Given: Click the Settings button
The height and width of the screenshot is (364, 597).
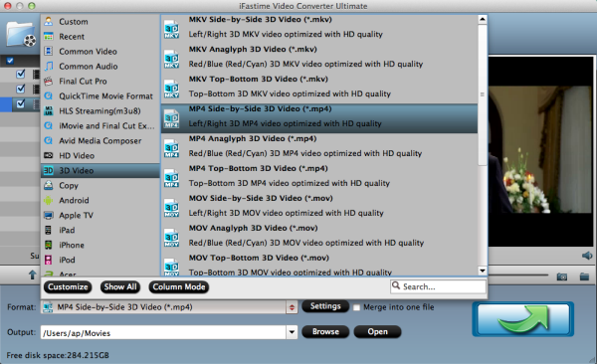Looking at the screenshot, I should pyautogui.click(x=325, y=306).
